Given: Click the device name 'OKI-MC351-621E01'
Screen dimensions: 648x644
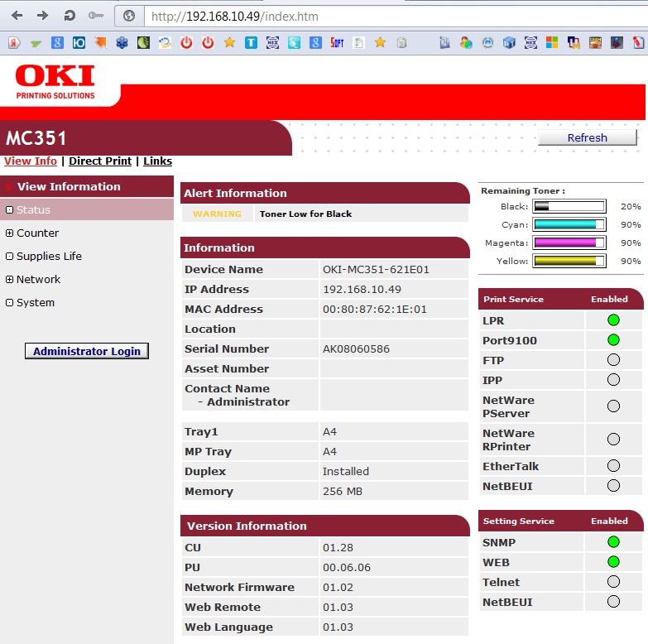Looking at the screenshot, I should point(376,270).
